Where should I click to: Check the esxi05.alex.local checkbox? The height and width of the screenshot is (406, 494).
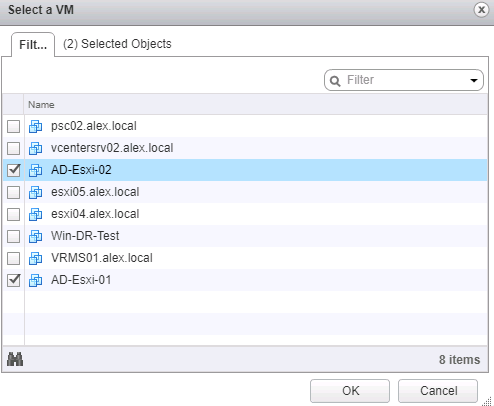(13, 192)
